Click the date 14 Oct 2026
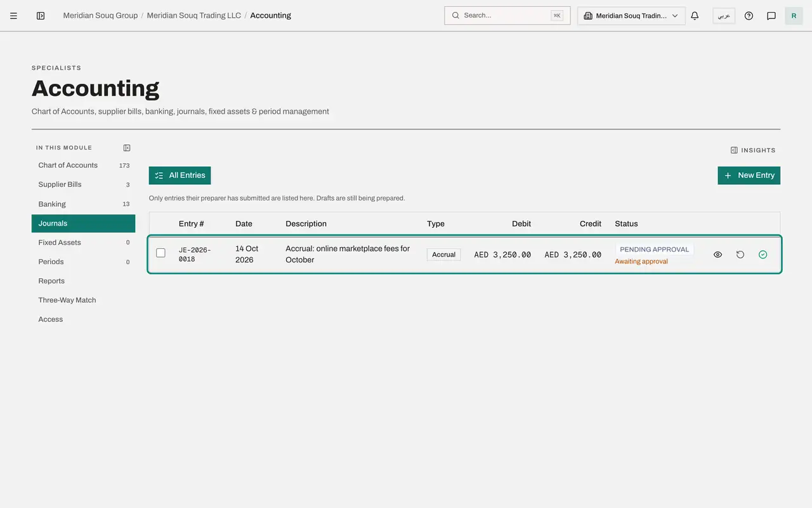This screenshot has width=812, height=508. [247, 255]
